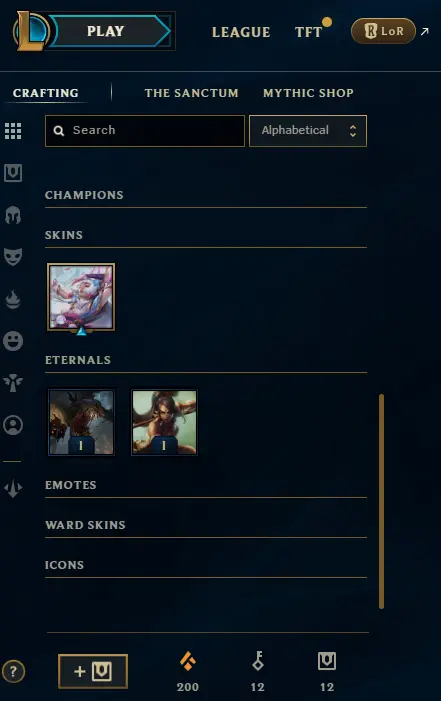The width and height of the screenshot is (441, 701).
Task: Click the loot list vertical scrollbar
Action: tap(382, 501)
